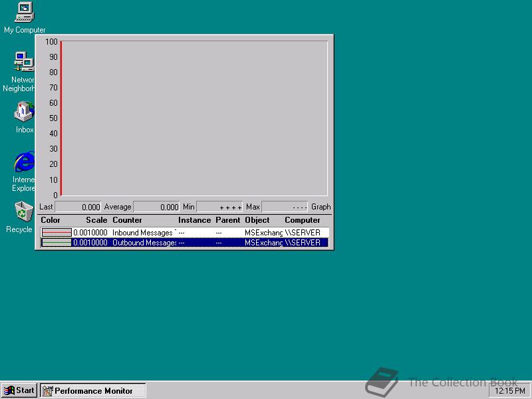Click the green color swatch for Outbound Messages
The width and height of the screenshot is (532, 399).
[57, 243]
